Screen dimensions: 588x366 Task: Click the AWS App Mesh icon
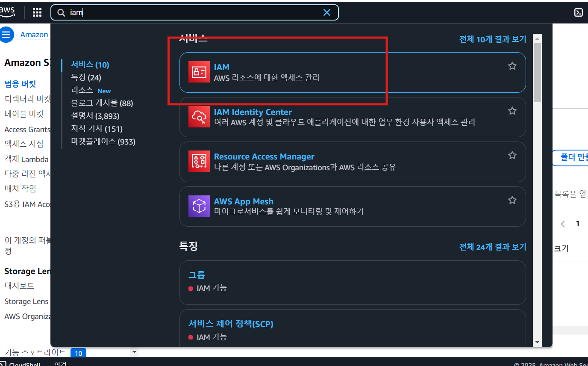199,206
